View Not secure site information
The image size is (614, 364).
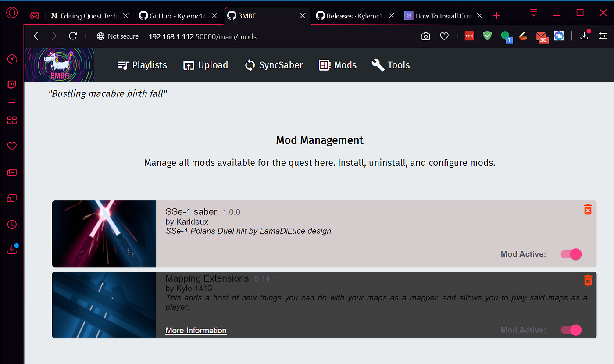coord(118,36)
